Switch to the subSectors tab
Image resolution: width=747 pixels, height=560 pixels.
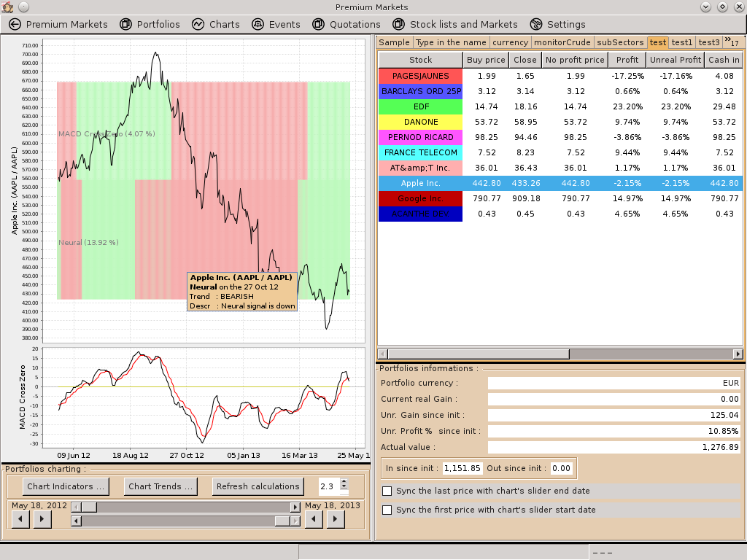click(x=620, y=42)
